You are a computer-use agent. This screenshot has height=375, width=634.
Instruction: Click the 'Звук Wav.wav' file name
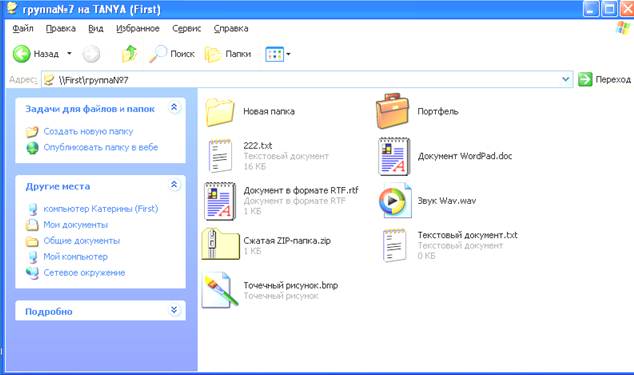pos(447,201)
